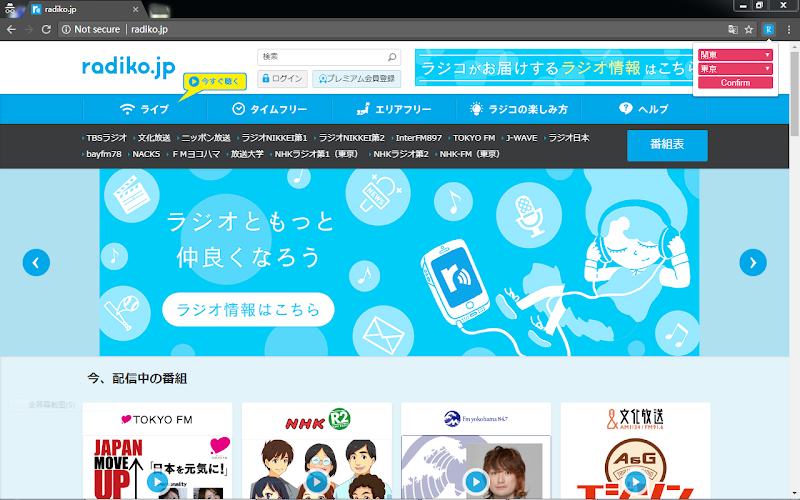
Task: Open the NHKラジオ第2 station link
Action: (401, 154)
